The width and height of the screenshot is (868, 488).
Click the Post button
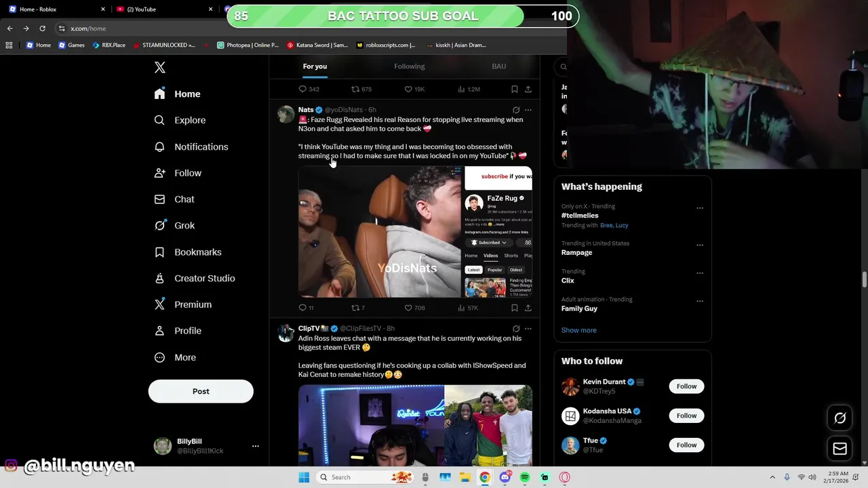201,391
